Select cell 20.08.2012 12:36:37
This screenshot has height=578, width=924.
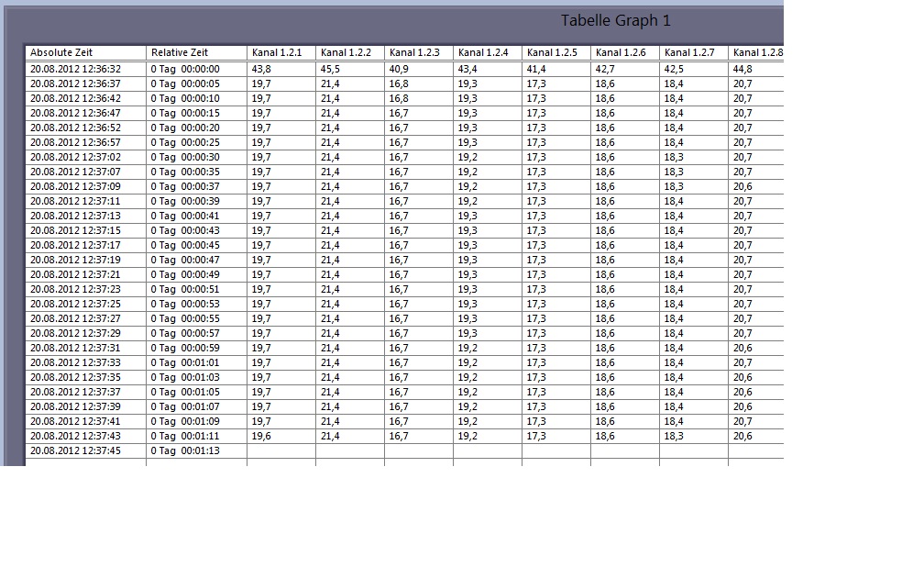point(86,83)
